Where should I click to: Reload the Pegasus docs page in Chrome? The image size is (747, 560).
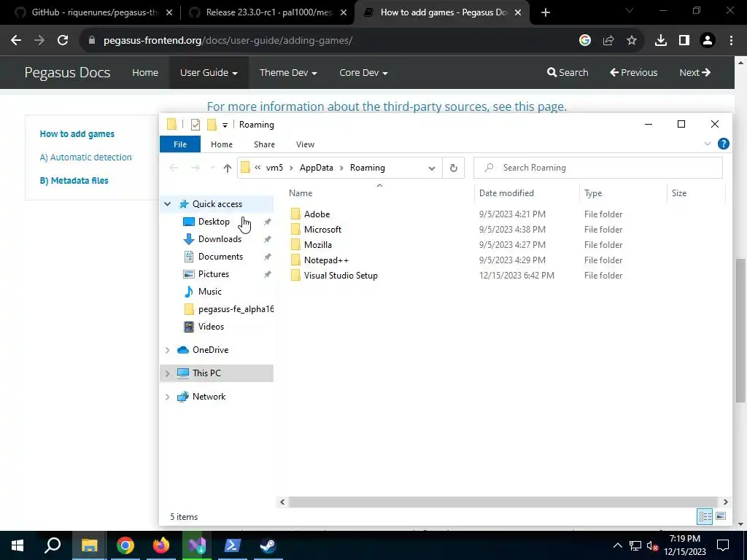click(63, 41)
